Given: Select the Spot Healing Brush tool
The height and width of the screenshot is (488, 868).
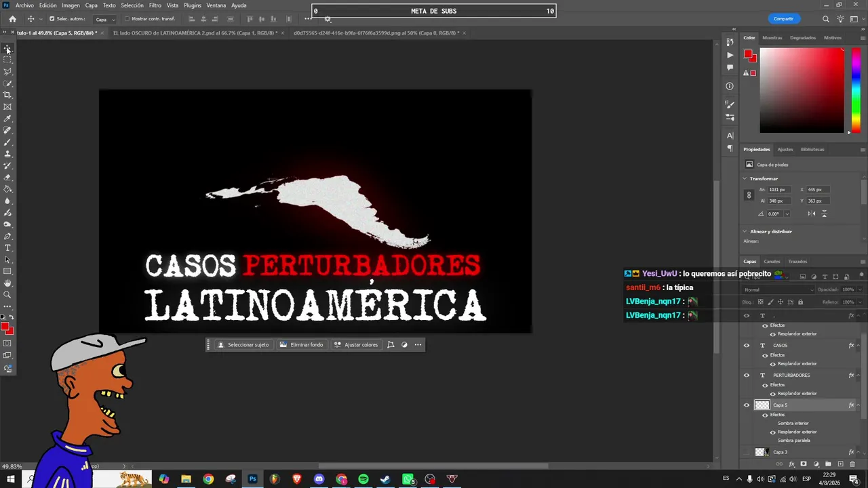Looking at the screenshot, I should tap(7, 130).
